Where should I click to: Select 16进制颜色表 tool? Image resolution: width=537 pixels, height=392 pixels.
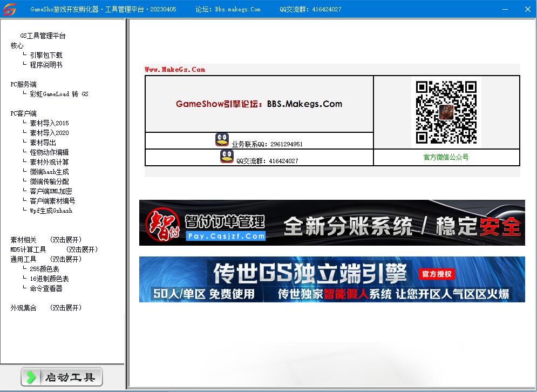[x=49, y=279]
